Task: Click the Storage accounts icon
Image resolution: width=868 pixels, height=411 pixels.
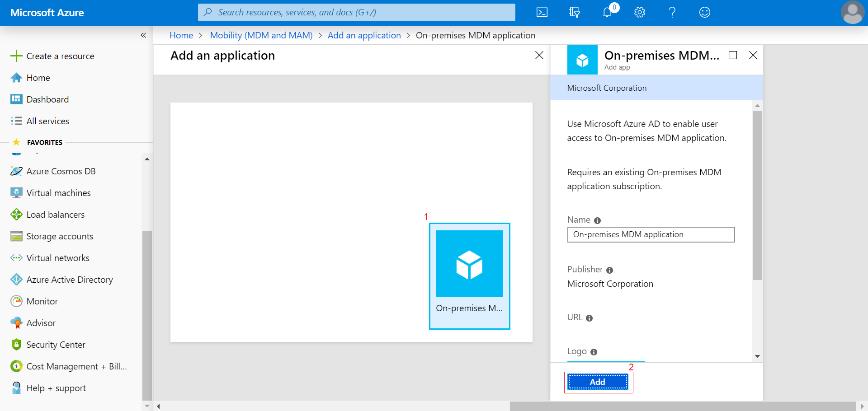Action: point(16,236)
